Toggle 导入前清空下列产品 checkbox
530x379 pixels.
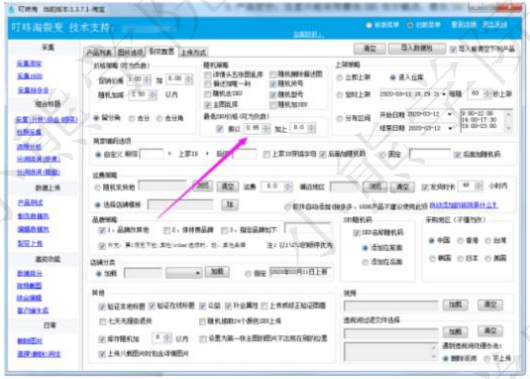pos(453,49)
